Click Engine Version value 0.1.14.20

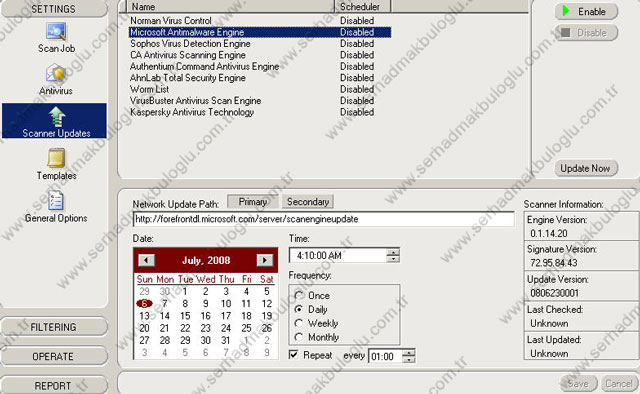(549, 233)
